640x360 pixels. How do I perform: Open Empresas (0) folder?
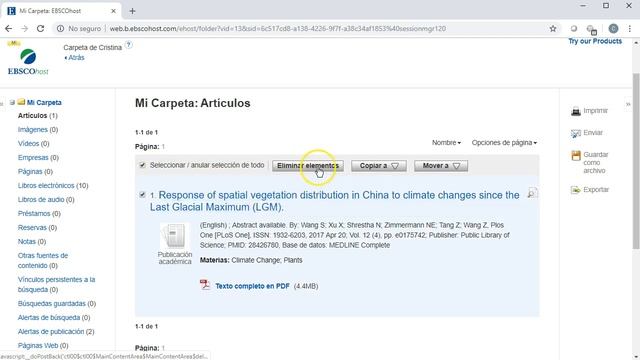point(38,158)
